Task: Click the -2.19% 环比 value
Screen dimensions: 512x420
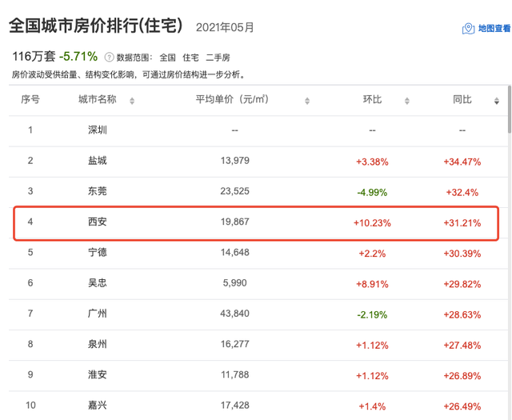Action: click(372, 315)
